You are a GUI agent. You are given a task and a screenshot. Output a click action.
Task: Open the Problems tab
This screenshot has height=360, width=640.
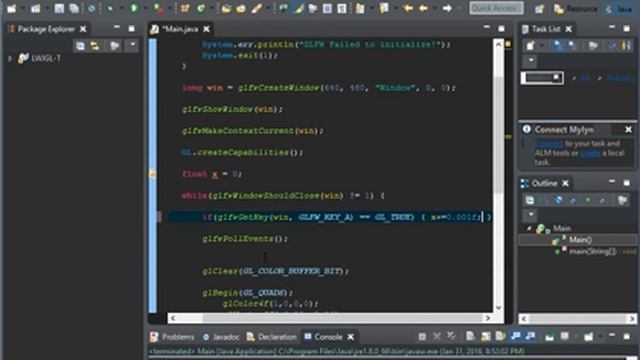coord(173,337)
